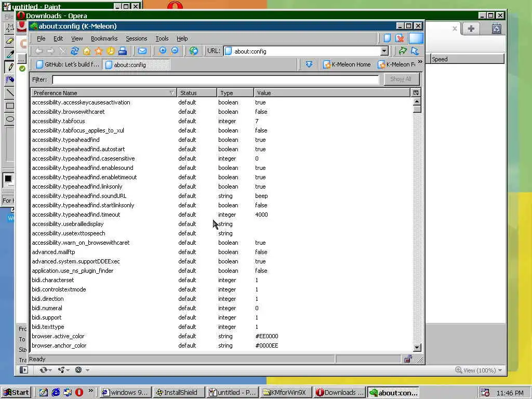Image resolution: width=532 pixels, height=399 pixels.
Task: Switch to the GitHub: Let's build tab
Action: point(67,64)
